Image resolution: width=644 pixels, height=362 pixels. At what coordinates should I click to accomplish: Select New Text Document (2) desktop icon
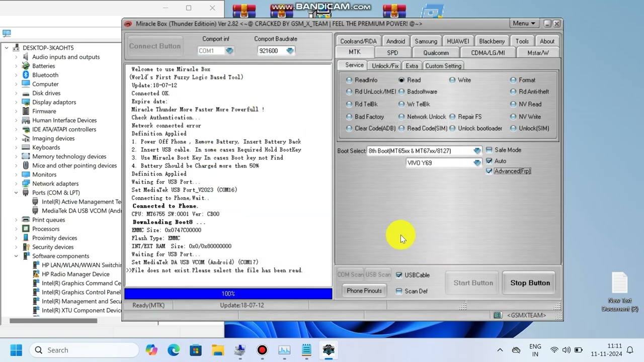coord(620,292)
